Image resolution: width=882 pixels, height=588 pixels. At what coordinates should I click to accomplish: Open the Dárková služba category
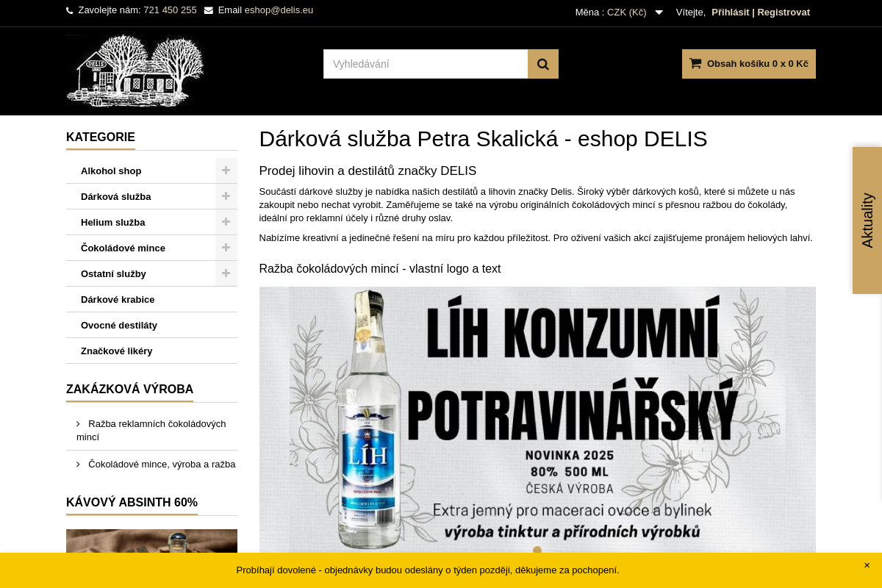coord(116,196)
